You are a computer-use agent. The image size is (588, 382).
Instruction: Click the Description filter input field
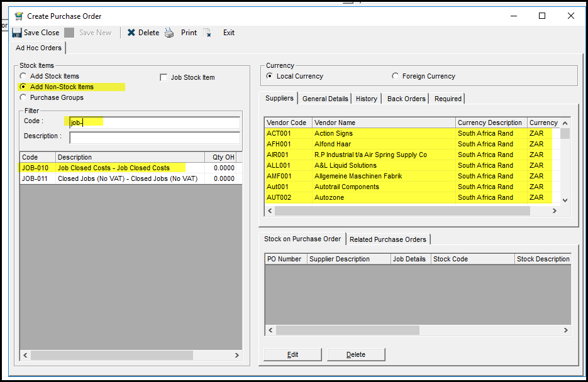[154, 136]
